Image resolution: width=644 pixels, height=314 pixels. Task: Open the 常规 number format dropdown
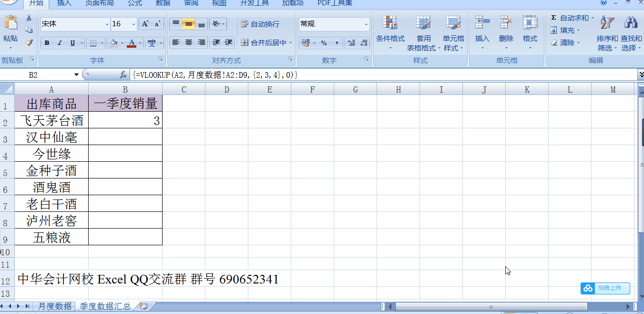tap(366, 23)
